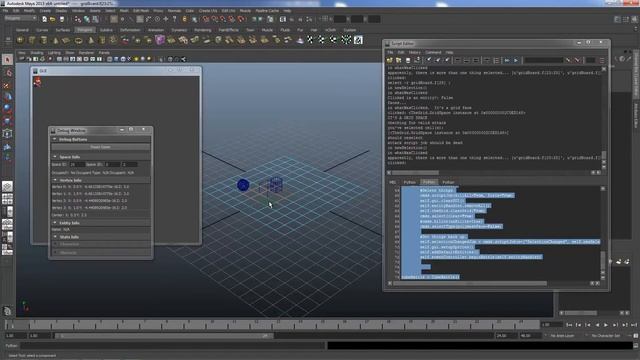Click the Reset Game button in Debug Window

(100, 147)
